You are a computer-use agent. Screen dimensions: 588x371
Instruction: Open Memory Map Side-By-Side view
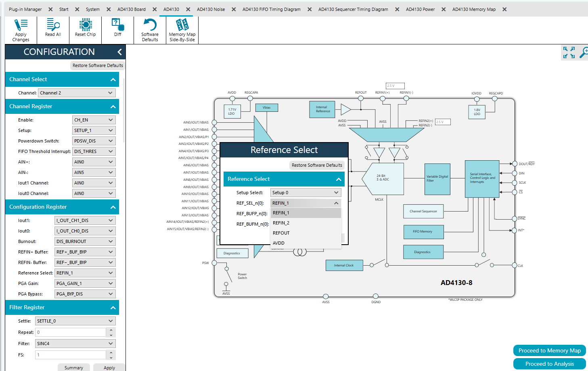tap(182, 30)
